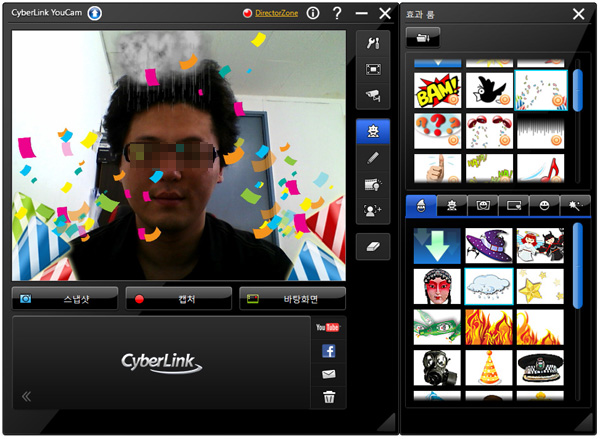Image resolution: width=600 pixels, height=439 pixels.
Task: Send capture by email envelope icon
Action: click(329, 374)
